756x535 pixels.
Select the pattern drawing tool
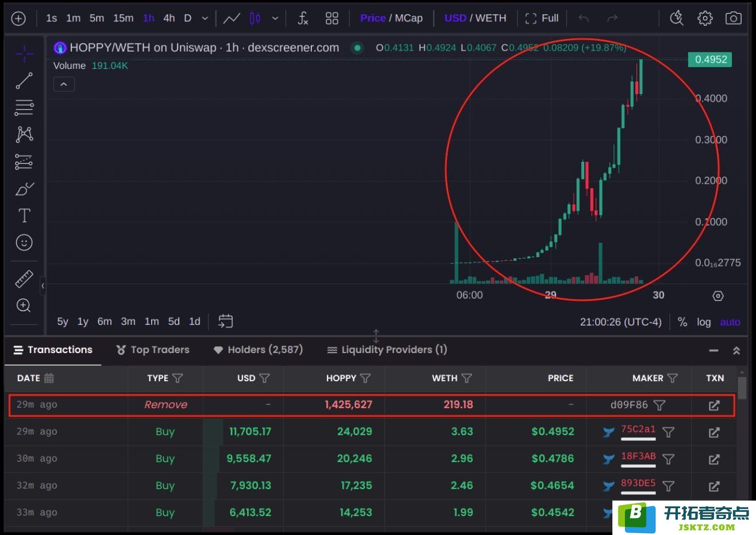click(24, 134)
